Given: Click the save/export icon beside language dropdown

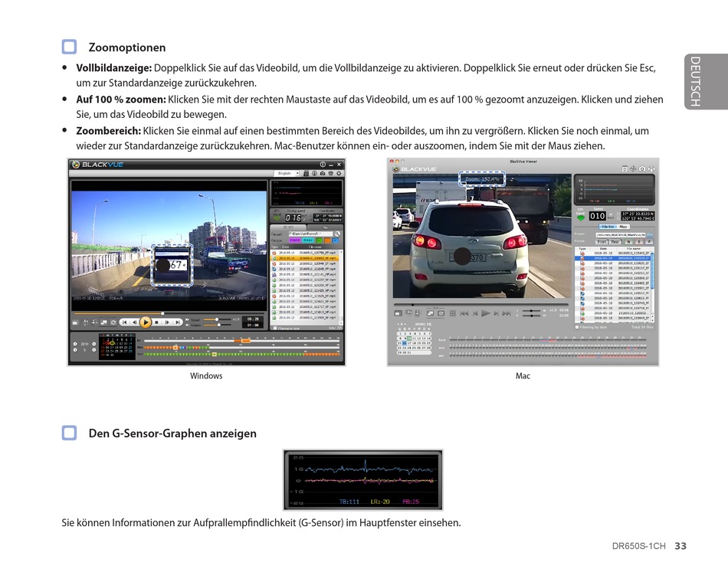Looking at the screenshot, I should (x=306, y=174).
